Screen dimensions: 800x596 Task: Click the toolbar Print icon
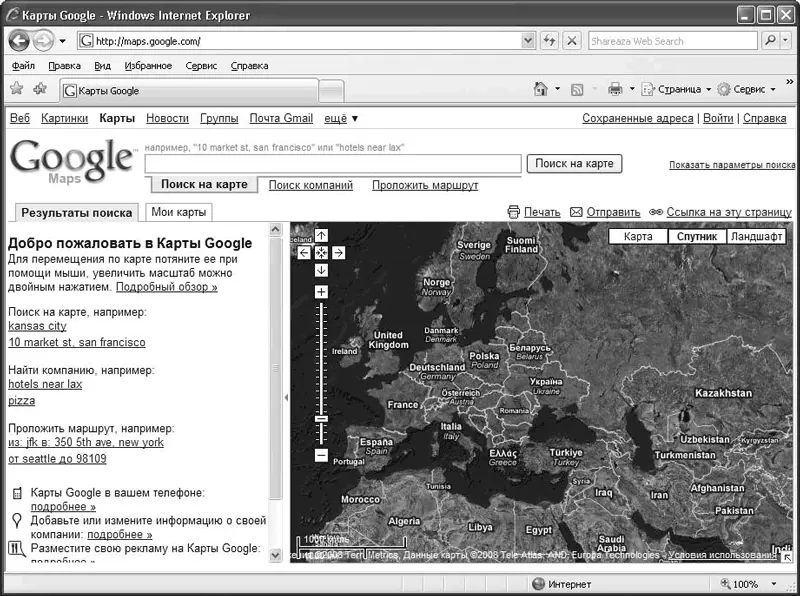point(615,89)
